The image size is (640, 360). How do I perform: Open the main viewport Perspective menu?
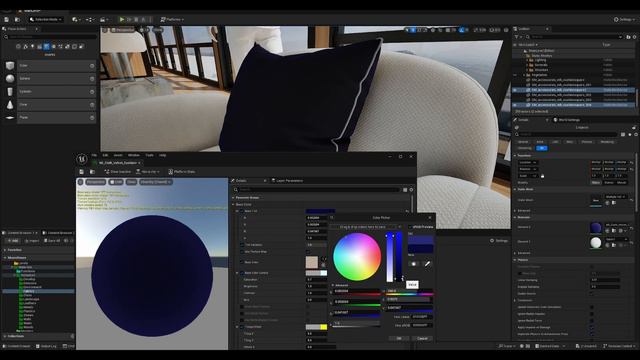pos(122,30)
